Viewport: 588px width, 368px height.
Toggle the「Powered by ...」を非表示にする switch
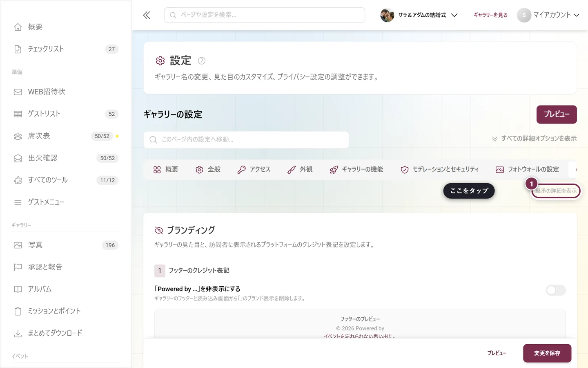click(556, 290)
